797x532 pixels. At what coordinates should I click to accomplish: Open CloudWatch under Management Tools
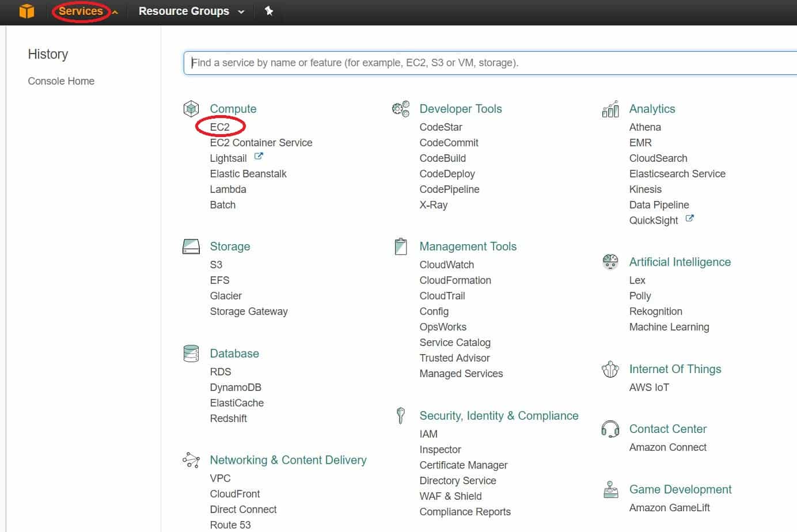447,265
